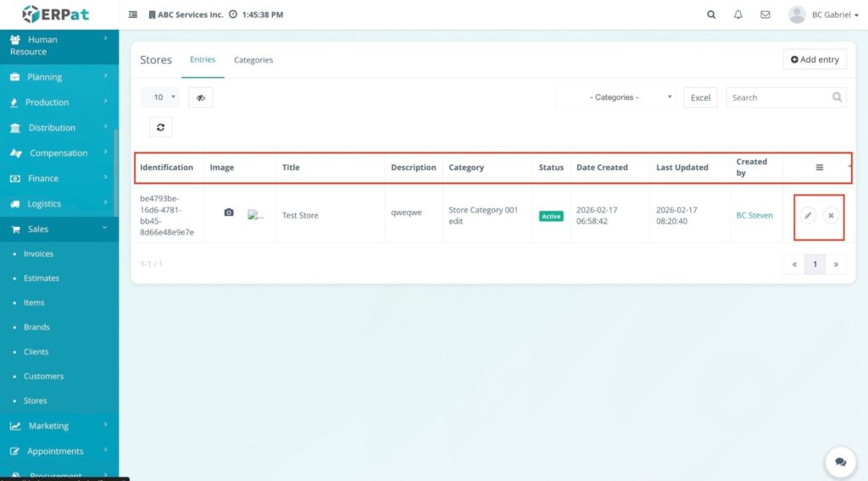Open BC Gabriel user menu
Screen dimensions: 868x481
click(x=823, y=14)
